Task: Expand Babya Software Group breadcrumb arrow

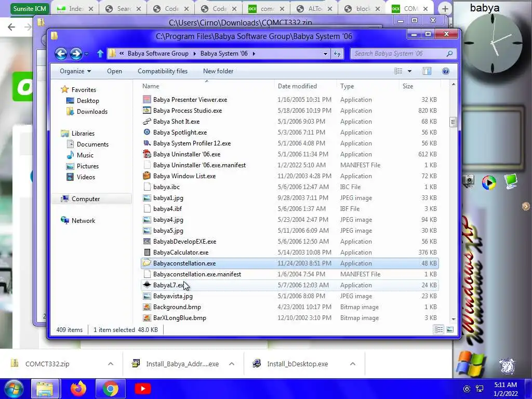Action: 195,54
